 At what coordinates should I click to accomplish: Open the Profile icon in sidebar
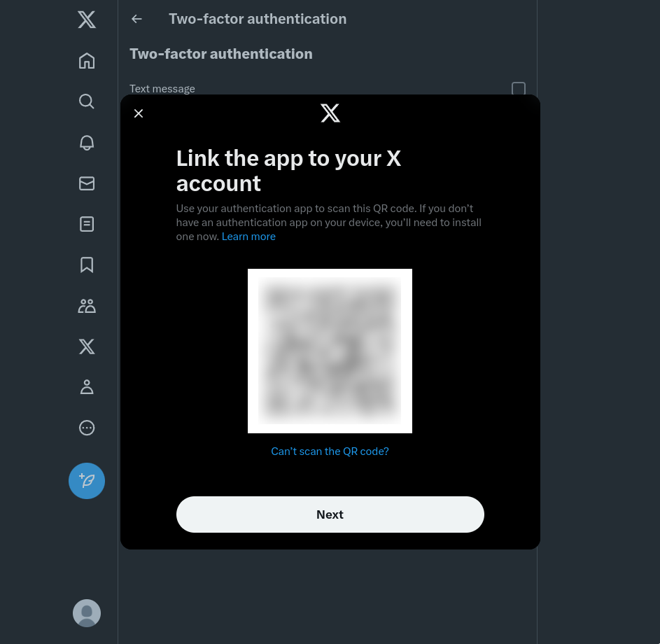(87, 387)
